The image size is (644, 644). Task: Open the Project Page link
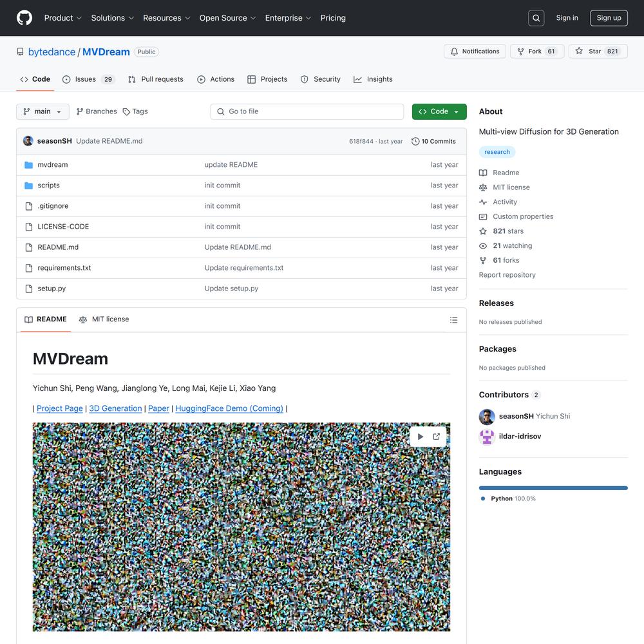[x=59, y=409]
